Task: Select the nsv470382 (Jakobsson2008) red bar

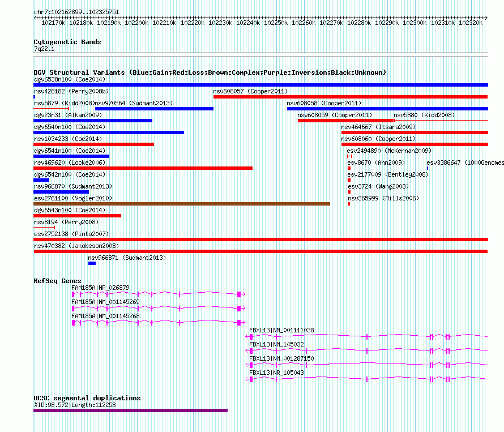Action: [x=260, y=251]
